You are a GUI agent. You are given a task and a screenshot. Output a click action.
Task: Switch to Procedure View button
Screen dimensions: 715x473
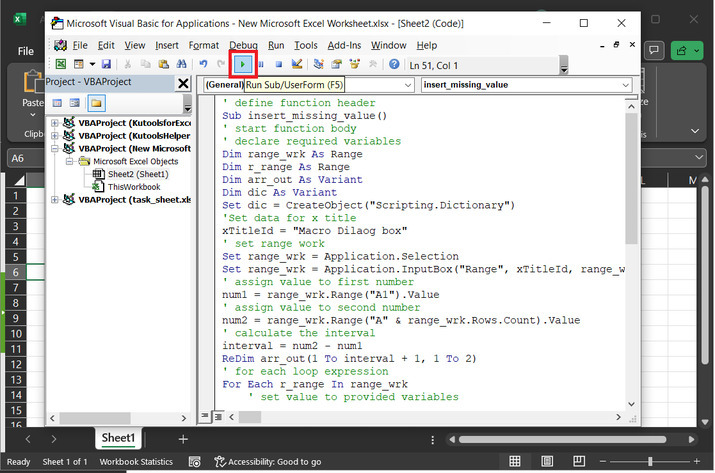click(205, 416)
